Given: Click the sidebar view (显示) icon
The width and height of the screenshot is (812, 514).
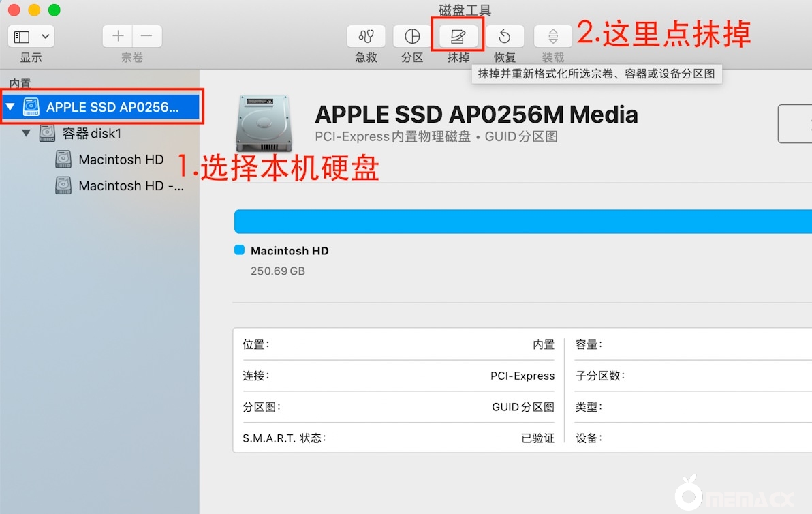Looking at the screenshot, I should (x=22, y=37).
